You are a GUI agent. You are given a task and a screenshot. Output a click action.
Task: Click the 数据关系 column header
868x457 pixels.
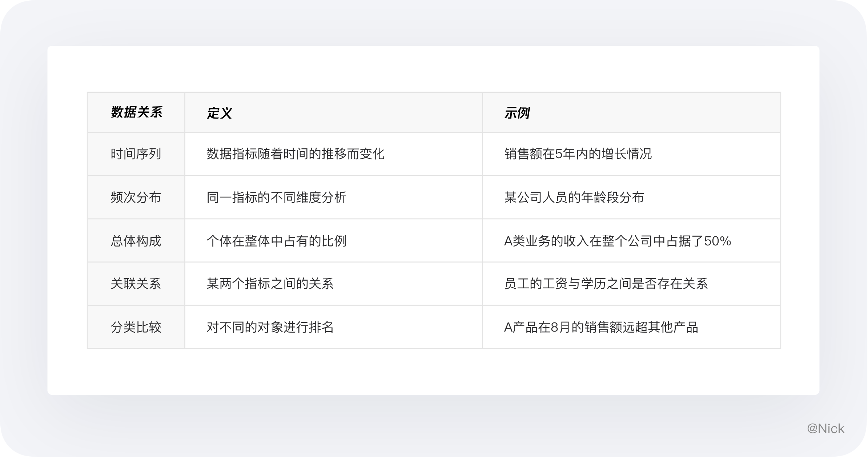(136, 112)
